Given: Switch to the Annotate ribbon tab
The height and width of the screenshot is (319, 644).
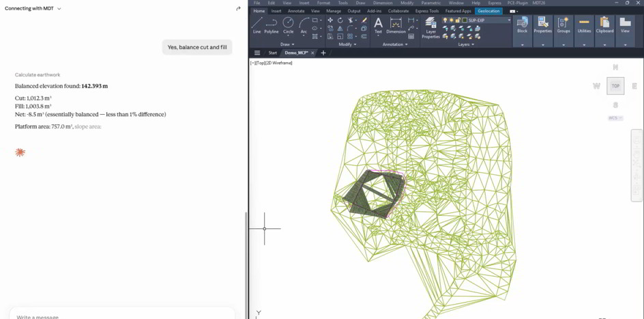Looking at the screenshot, I should pyautogui.click(x=295, y=11).
